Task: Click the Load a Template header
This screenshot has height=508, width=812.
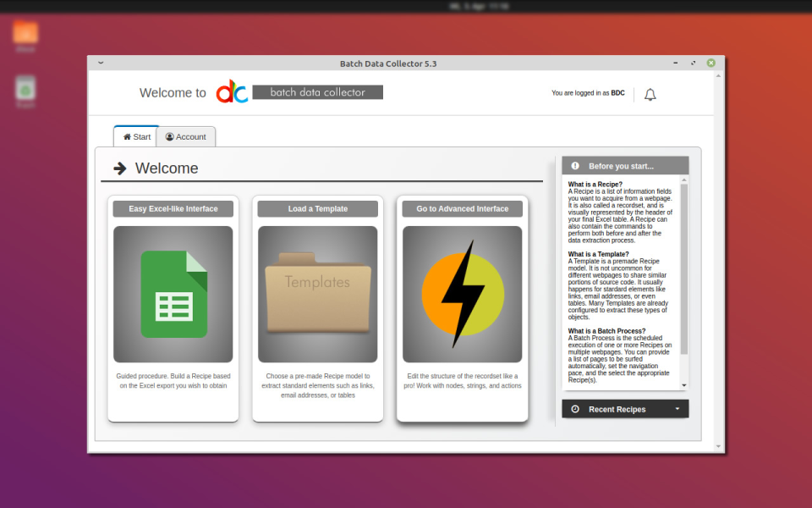Action: (317, 208)
